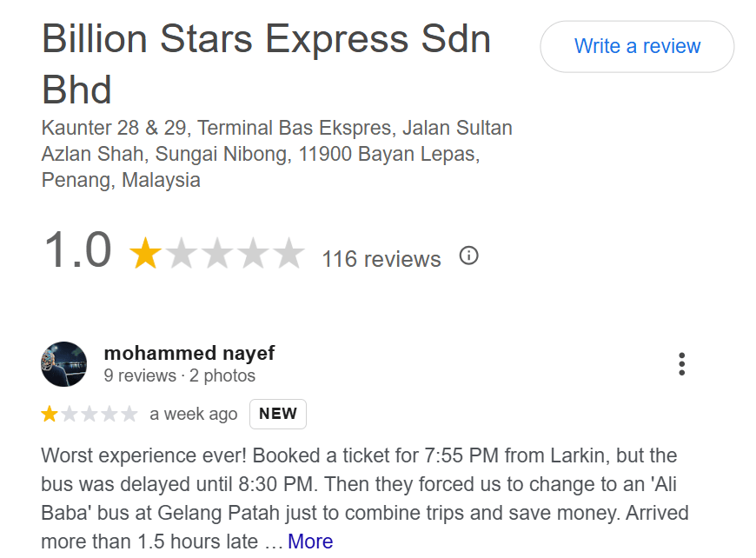This screenshot has height=558, width=756.
Task: Select the 9 reviews · 2 photos text
Action: (179, 375)
